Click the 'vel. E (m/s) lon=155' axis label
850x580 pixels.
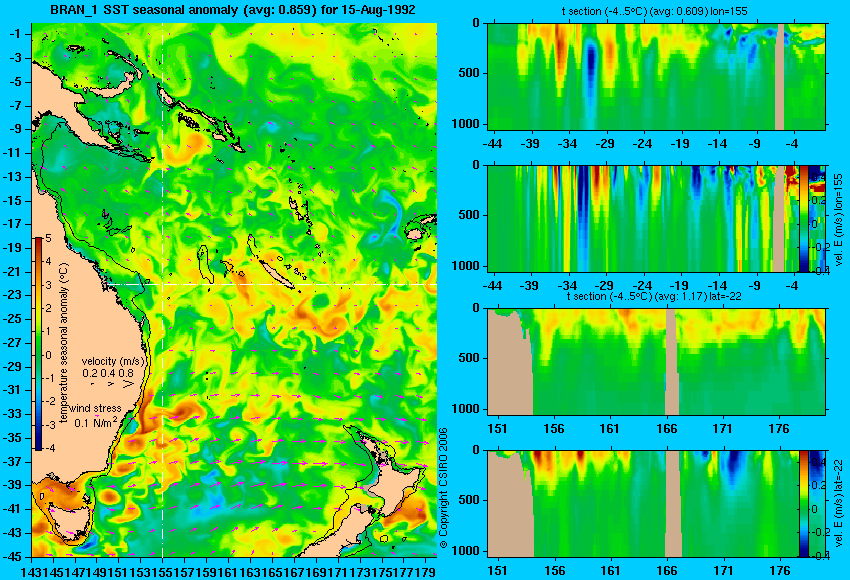click(x=839, y=219)
